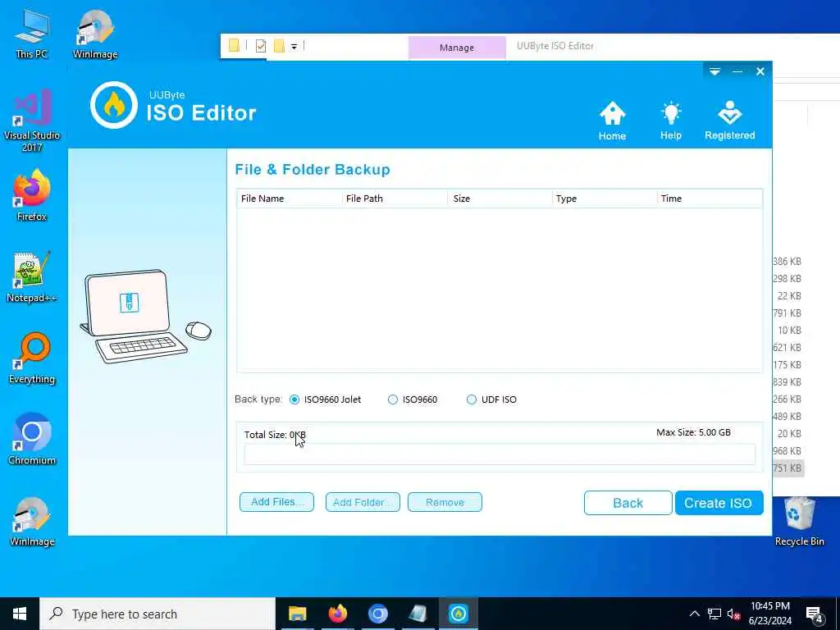This screenshot has width=840, height=630.
Task: Click properties checkmark icon in Explorer toolbar
Action: coord(261,46)
